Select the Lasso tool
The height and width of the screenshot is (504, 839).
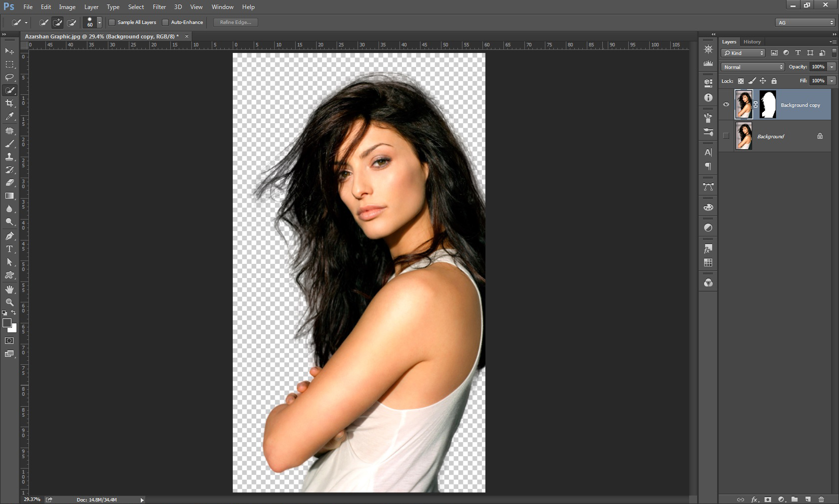tap(9, 77)
